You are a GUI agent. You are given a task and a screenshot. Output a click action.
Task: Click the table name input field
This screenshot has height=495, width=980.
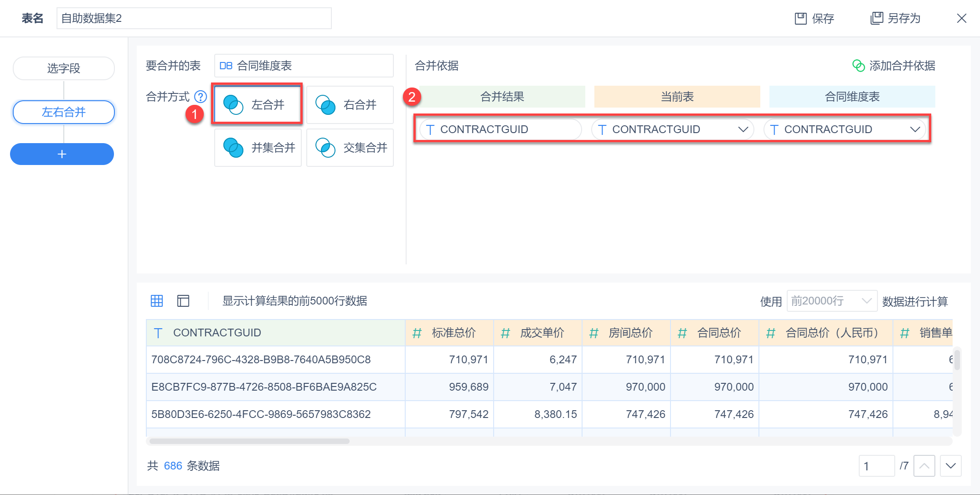(x=194, y=18)
